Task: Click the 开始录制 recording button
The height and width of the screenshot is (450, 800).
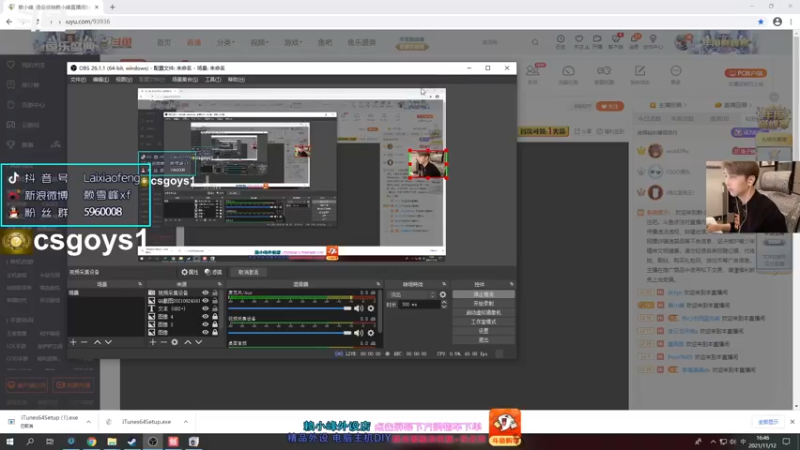Action: click(x=483, y=304)
